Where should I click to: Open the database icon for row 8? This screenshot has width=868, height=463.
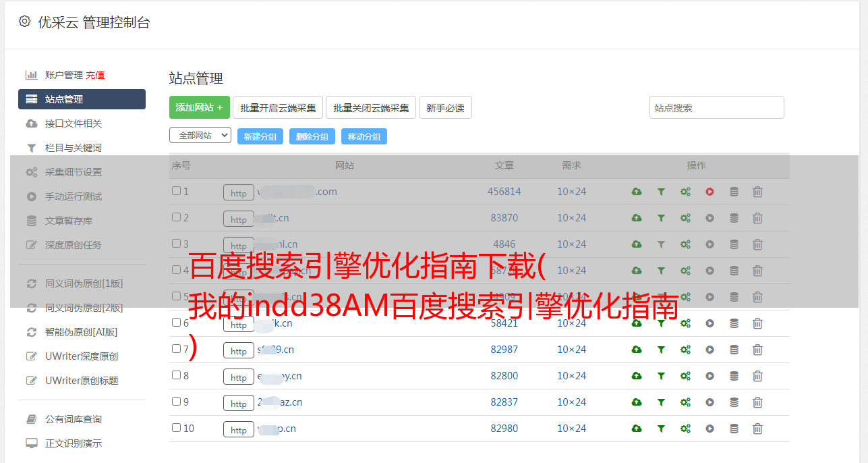click(734, 376)
